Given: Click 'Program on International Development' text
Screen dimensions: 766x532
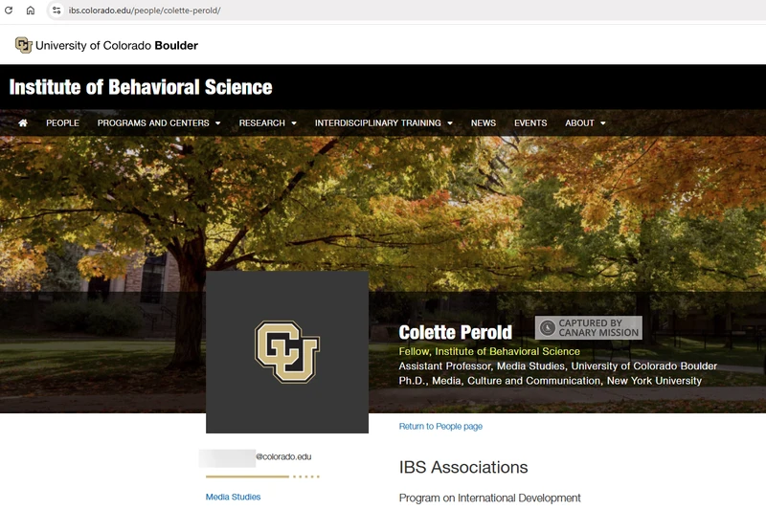Looking at the screenshot, I should coord(489,498).
